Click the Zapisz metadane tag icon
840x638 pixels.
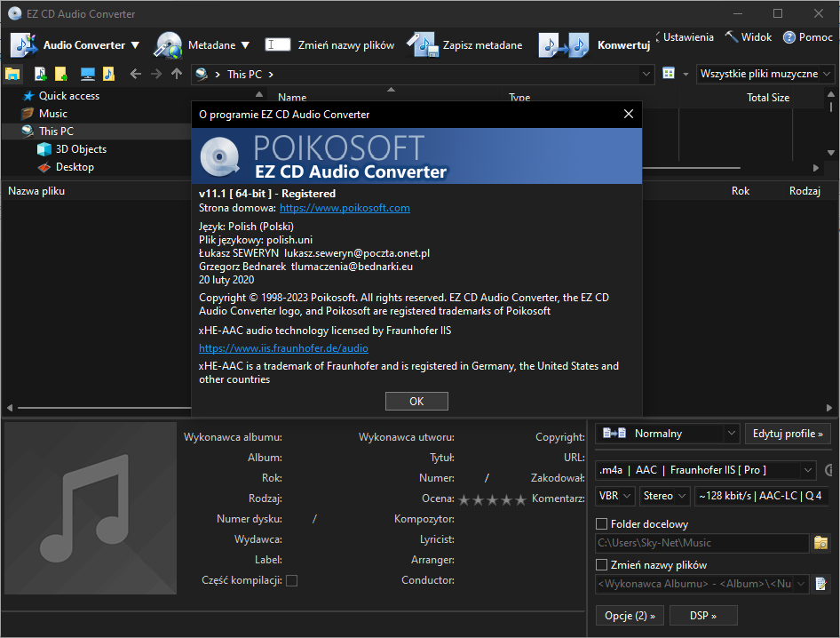pyautogui.click(x=423, y=45)
